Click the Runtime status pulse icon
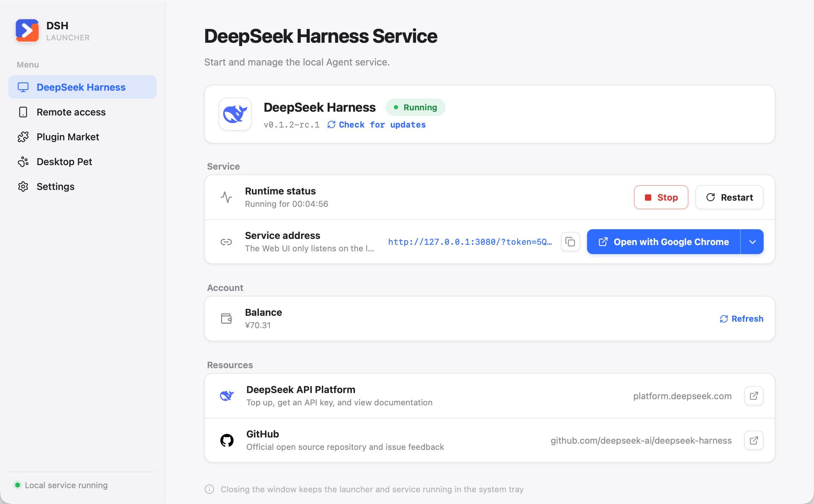 [226, 197]
